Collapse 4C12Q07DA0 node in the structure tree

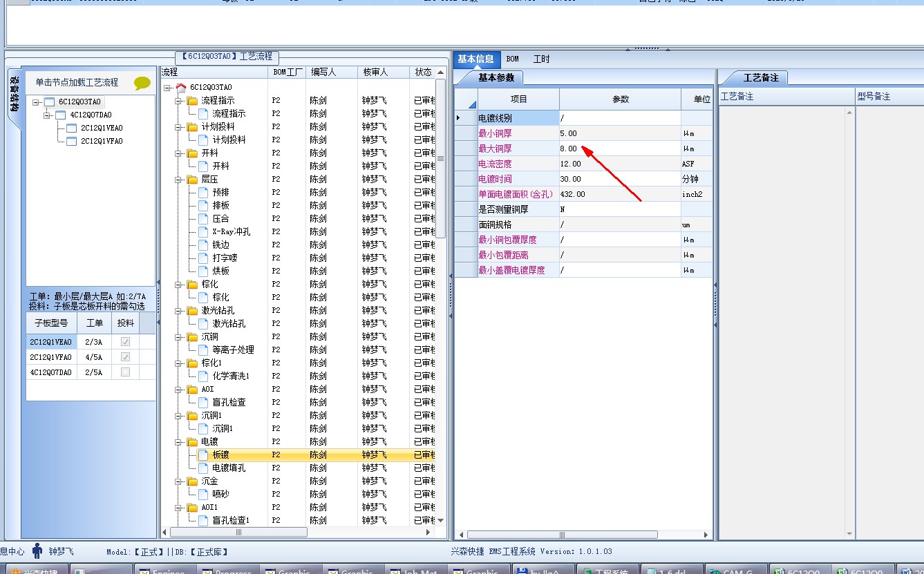click(48, 115)
